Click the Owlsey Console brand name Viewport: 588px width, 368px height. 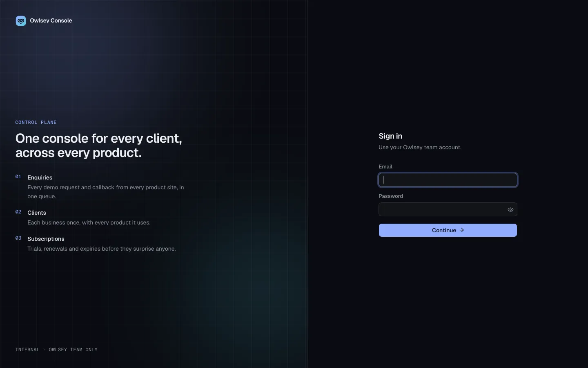click(x=51, y=20)
